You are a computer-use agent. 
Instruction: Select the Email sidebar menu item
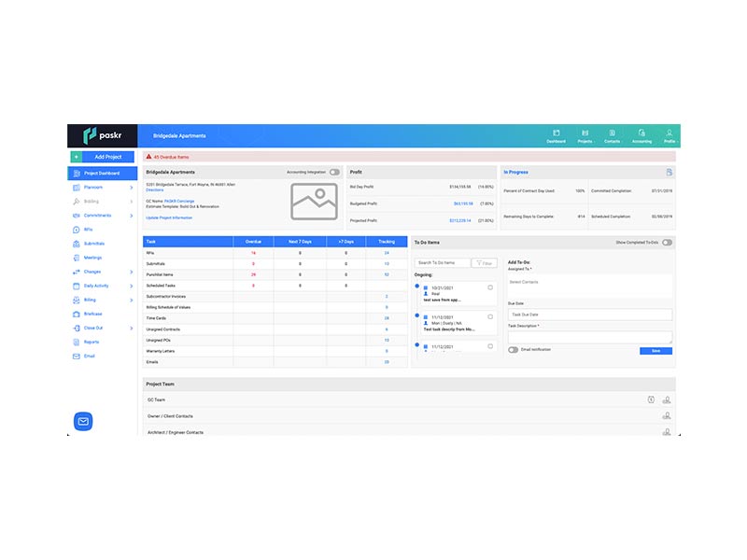click(103, 357)
